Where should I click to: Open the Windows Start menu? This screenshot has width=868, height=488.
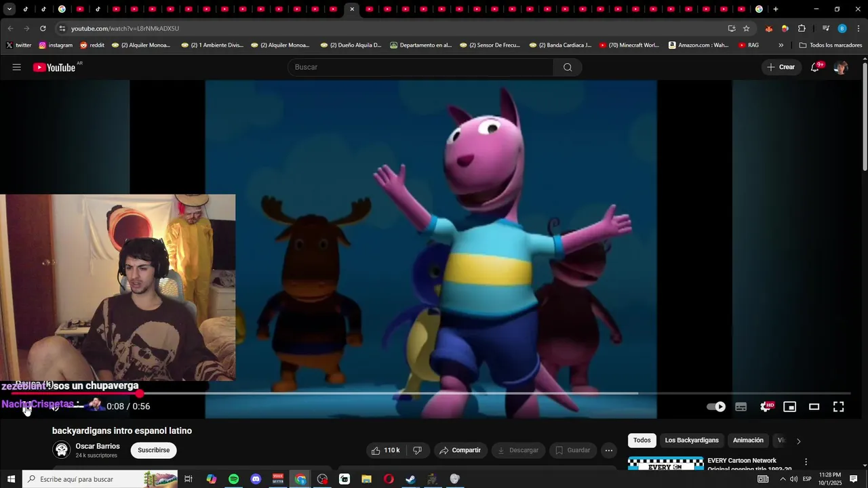coord(11,479)
